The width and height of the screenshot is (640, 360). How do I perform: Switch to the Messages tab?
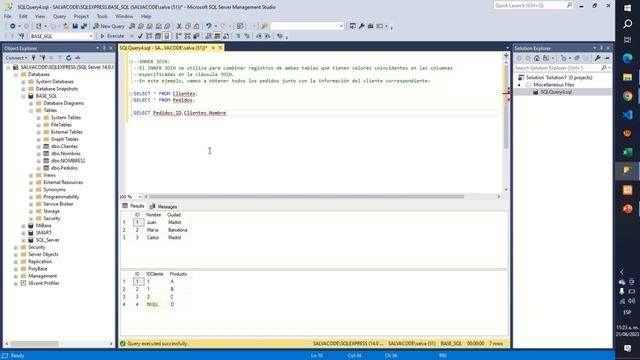pyautogui.click(x=163, y=207)
